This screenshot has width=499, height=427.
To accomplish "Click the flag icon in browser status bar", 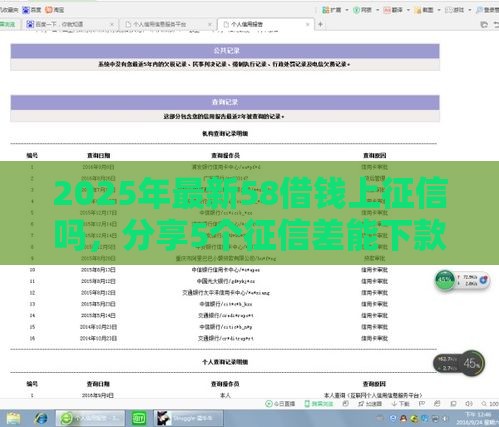I will click(x=422, y=404).
